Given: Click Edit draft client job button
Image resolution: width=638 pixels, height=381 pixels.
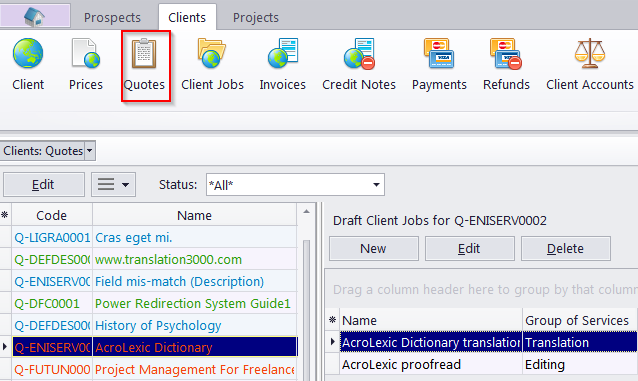Looking at the screenshot, I should pos(470,248).
